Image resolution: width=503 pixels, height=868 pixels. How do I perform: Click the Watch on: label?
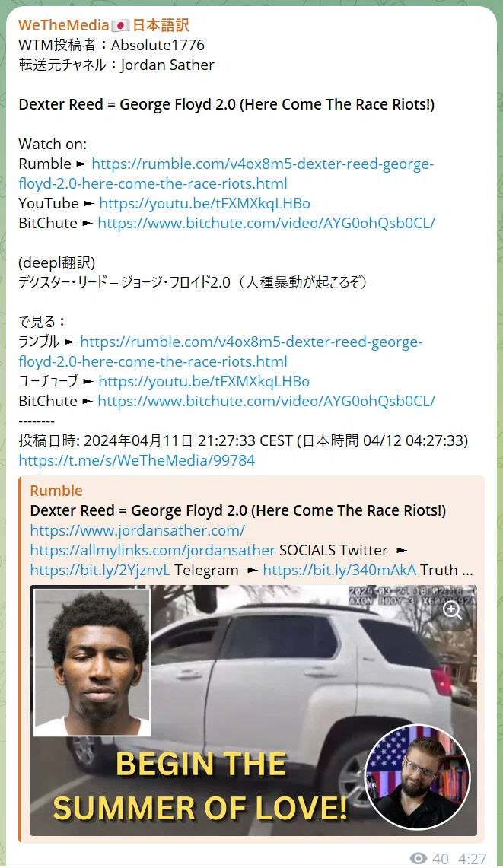click(x=53, y=144)
